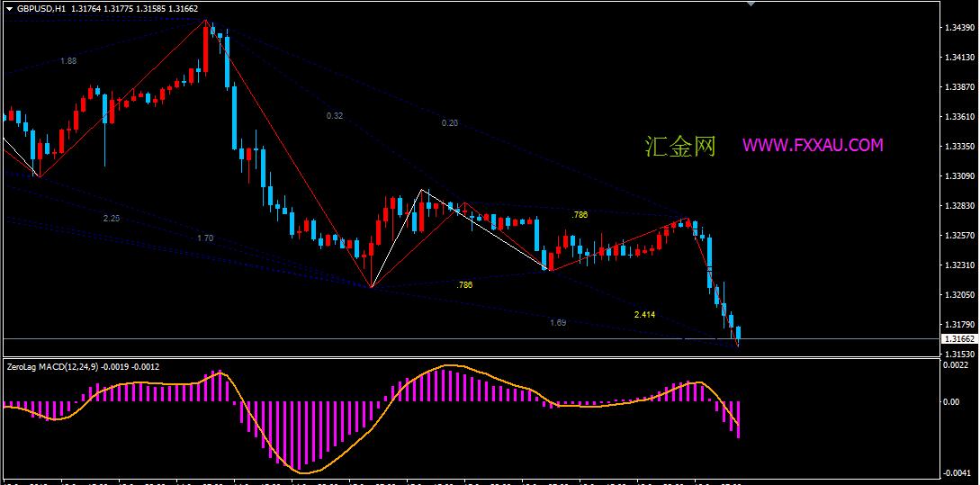The height and width of the screenshot is (485, 980).
Task: Click the 1.31790 price scale value
Action: (x=958, y=325)
